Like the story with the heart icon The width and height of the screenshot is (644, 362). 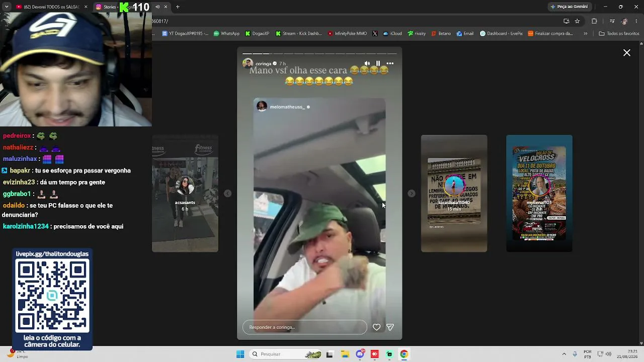(x=376, y=327)
